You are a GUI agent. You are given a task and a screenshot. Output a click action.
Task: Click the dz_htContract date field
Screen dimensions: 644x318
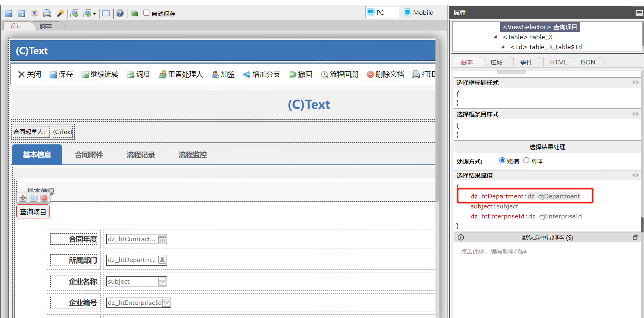click(x=137, y=239)
